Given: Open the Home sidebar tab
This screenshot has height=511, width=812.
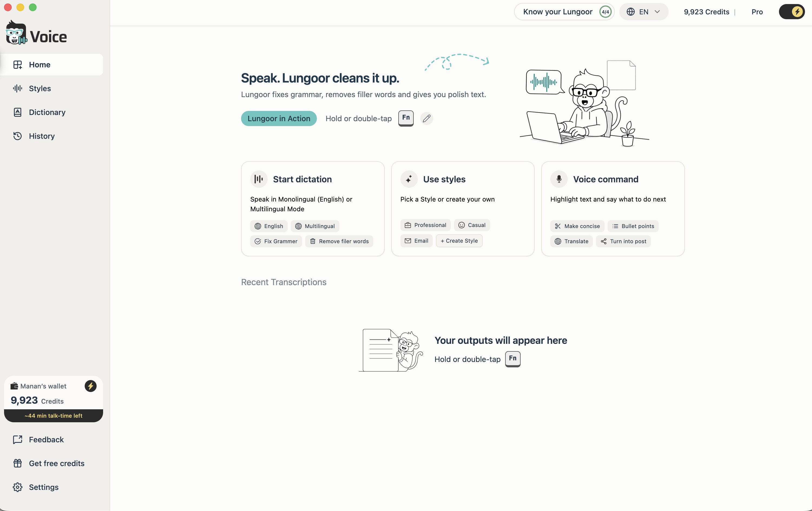Looking at the screenshot, I should point(52,65).
